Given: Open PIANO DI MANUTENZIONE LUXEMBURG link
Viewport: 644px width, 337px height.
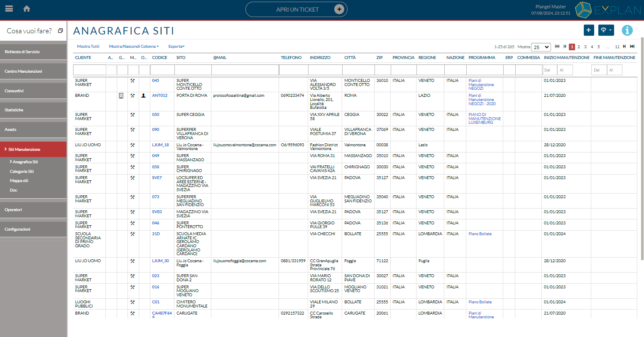Looking at the screenshot, I should pos(485,118).
